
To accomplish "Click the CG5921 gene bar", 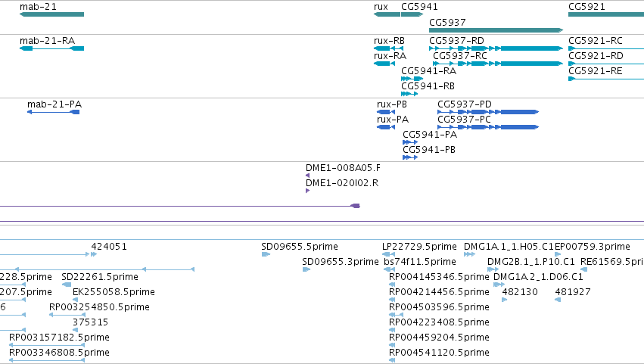I will (x=606, y=14).
